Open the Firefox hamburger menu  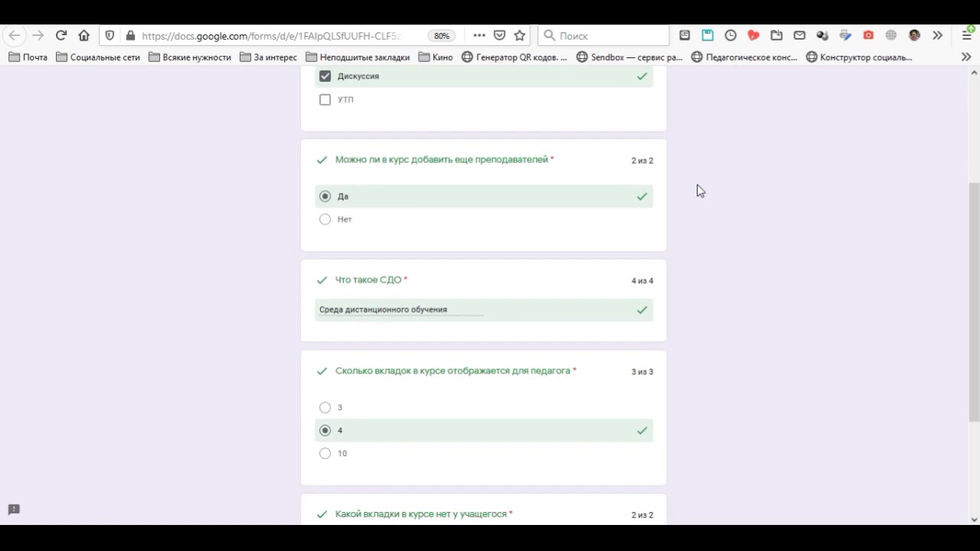[x=966, y=35]
